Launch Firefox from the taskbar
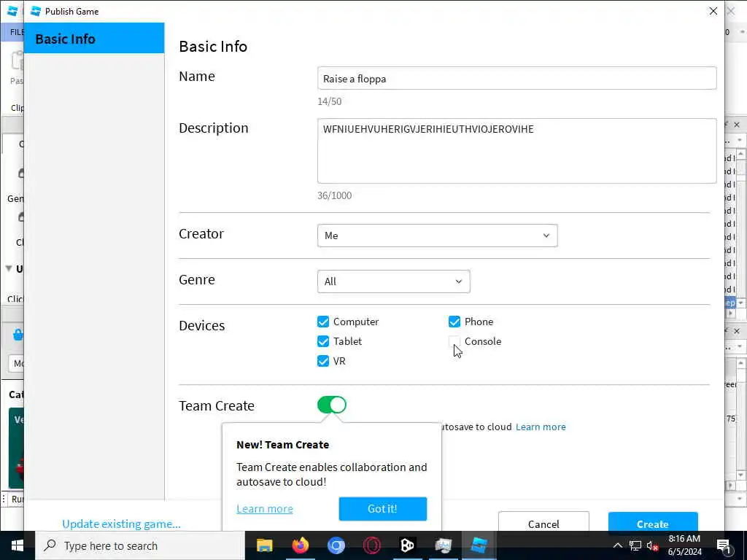The width and height of the screenshot is (747, 560). (300, 545)
